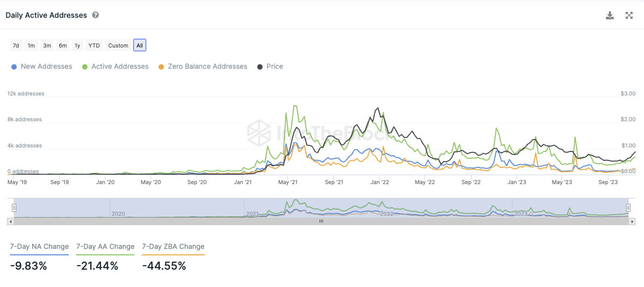Click the scrollbar right arrow
The image size is (644, 287).
(x=632, y=222)
